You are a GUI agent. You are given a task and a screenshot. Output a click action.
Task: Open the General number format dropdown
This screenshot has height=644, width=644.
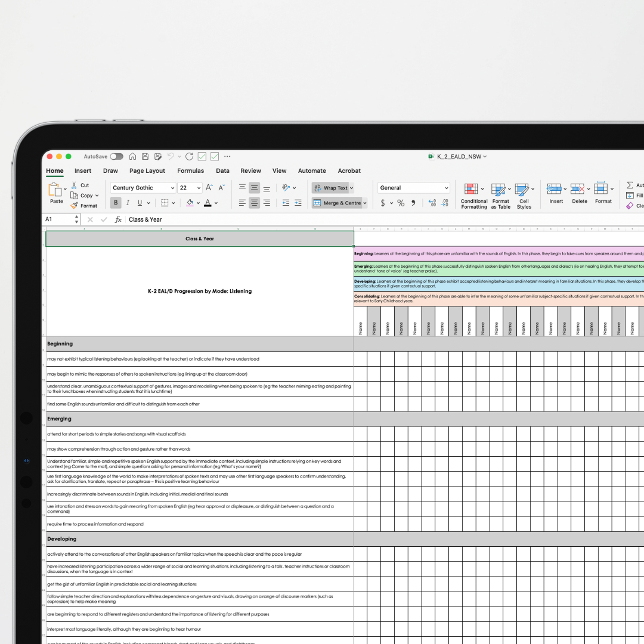tap(447, 188)
